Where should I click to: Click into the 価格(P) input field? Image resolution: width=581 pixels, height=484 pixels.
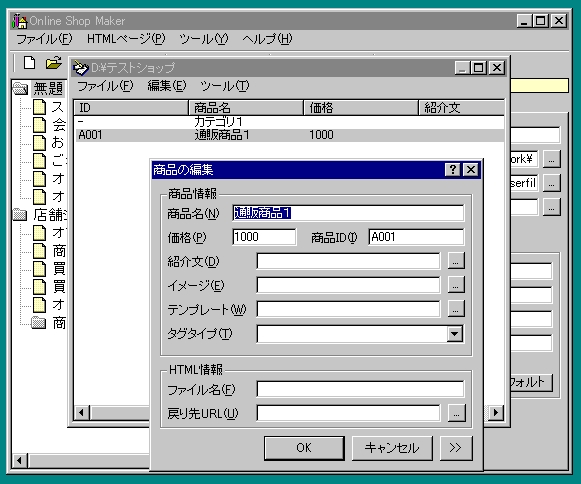click(264, 237)
